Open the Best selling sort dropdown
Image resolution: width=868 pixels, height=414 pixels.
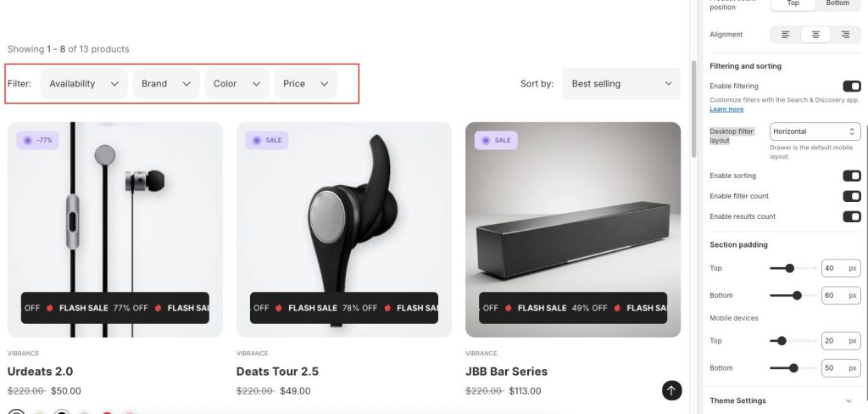(x=621, y=83)
